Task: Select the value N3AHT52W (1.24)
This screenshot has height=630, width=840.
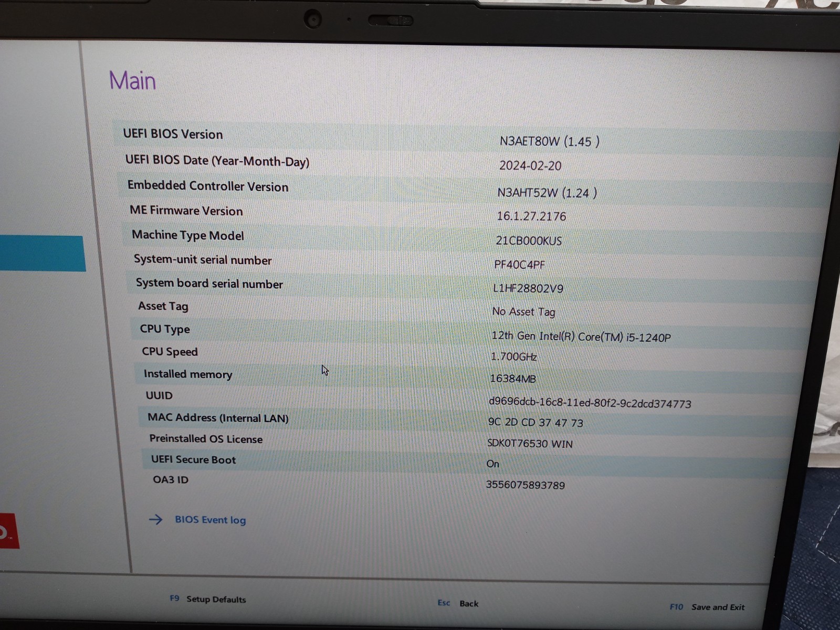Action: tap(547, 193)
